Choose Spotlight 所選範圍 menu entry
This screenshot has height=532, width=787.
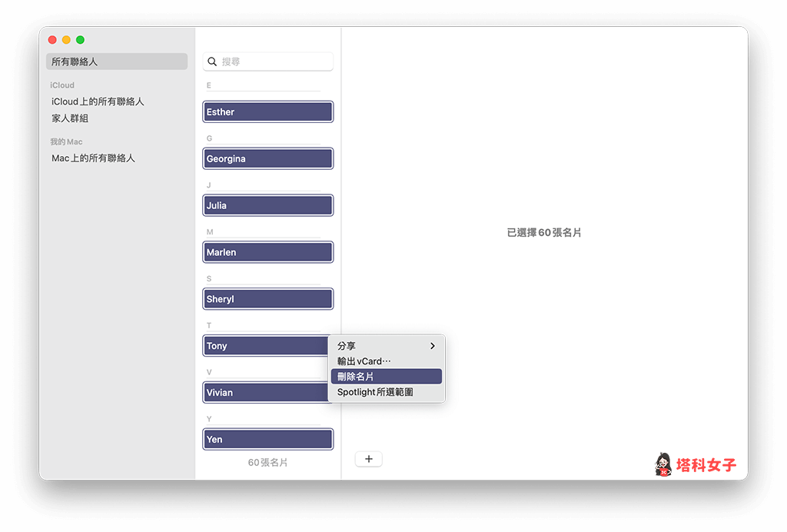(x=386, y=392)
